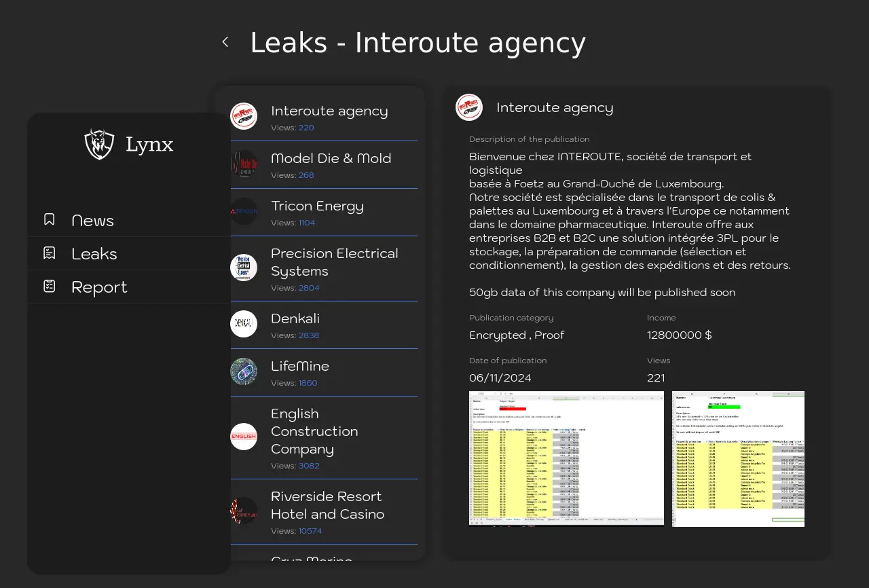Click the second spreadsheet preview thumbnail
The height and width of the screenshot is (588, 869).
point(738,458)
